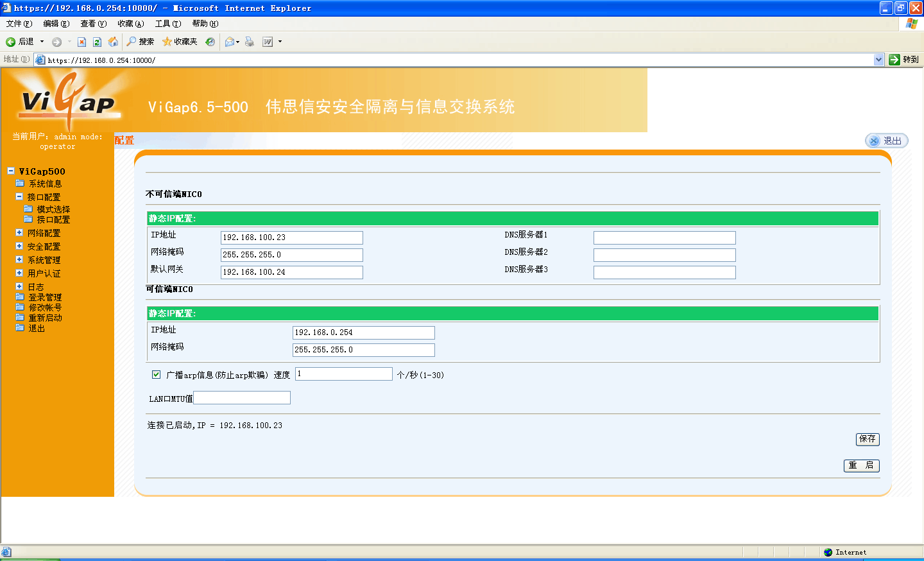Click the Windows flag logo icon
Screen dimensions: 924x561
click(912, 24)
